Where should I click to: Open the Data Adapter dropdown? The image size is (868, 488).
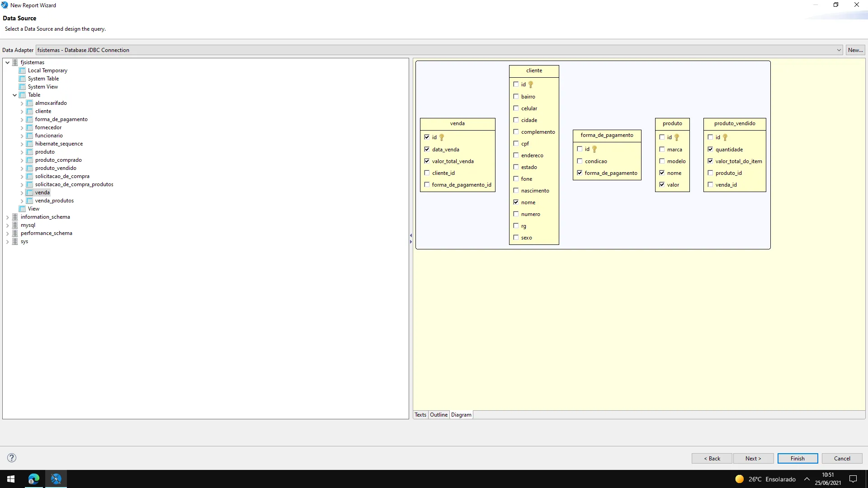839,50
